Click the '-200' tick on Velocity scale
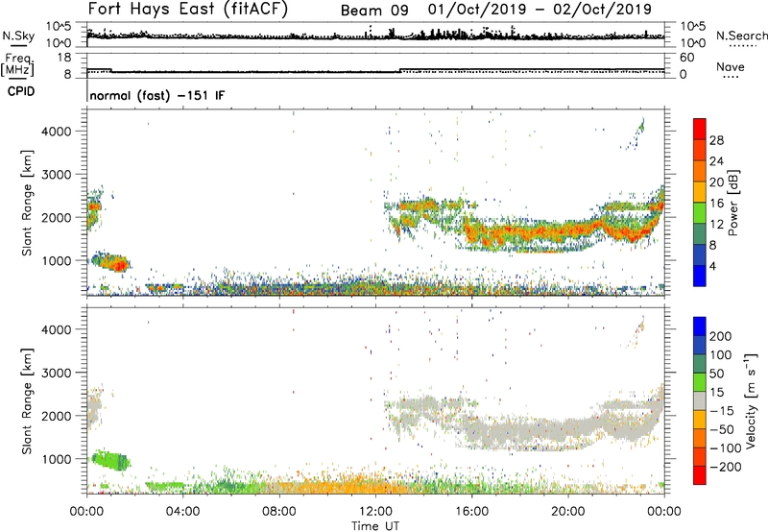The height and width of the screenshot is (532, 768). pyautogui.click(x=725, y=467)
